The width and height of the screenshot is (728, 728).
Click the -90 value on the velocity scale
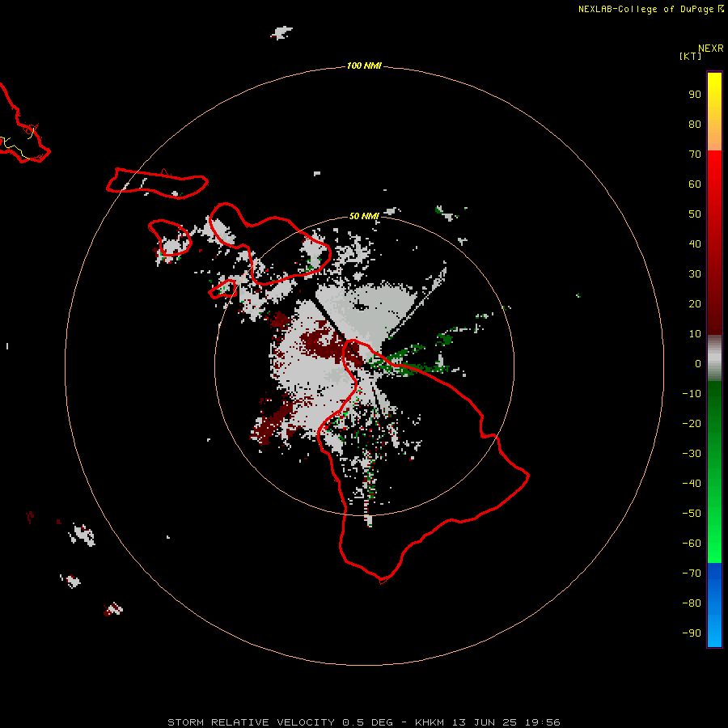pyautogui.click(x=692, y=633)
